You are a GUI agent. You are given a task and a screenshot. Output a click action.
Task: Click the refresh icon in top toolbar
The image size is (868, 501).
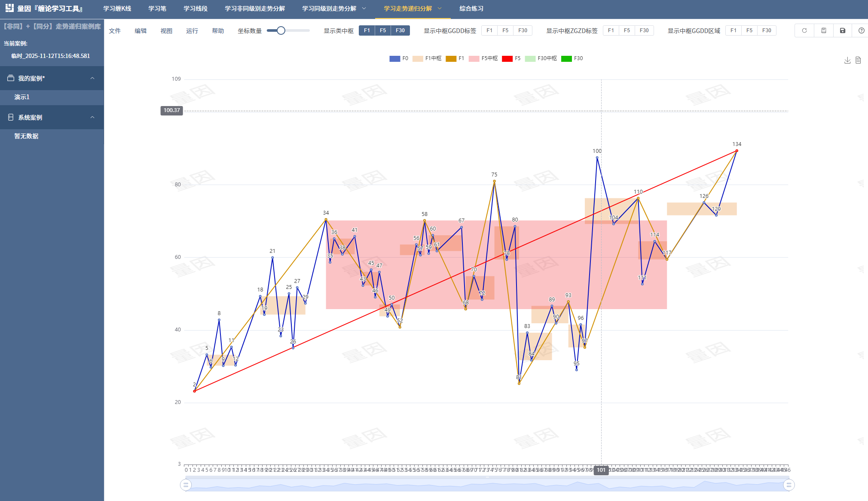coord(804,30)
